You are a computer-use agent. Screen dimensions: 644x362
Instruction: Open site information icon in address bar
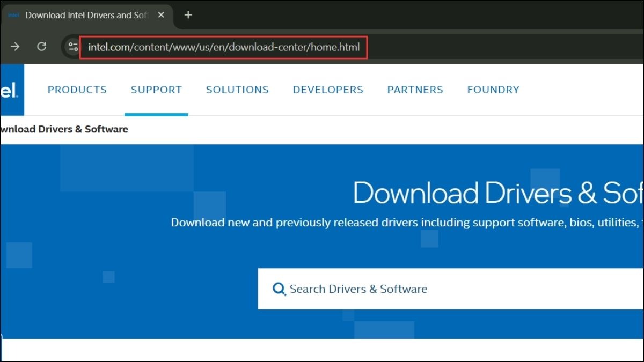[x=73, y=47]
